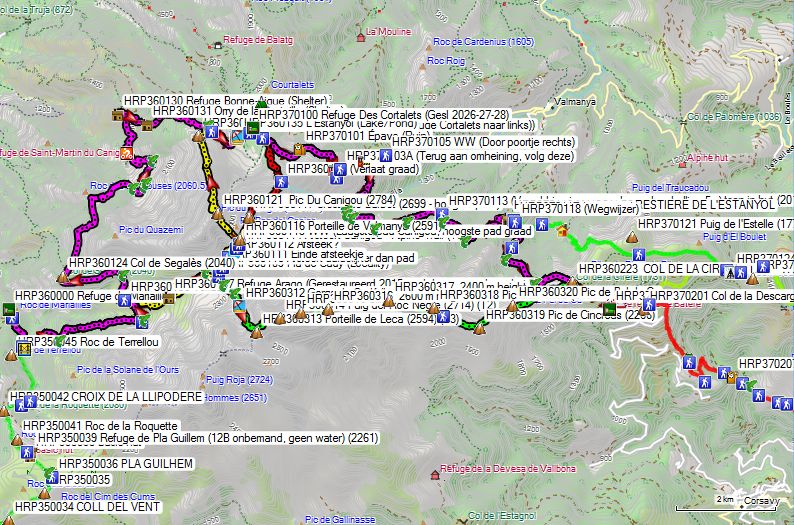Viewport: 794px width, 525px height.
Task: Select the orange house icon below Wegwijzer label
Action: (x=562, y=231)
